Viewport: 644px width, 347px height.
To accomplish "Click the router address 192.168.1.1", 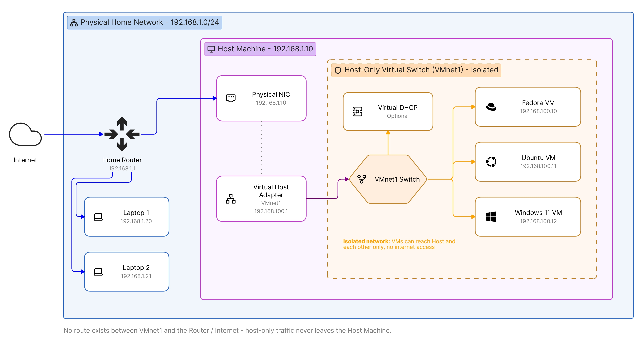I will tap(122, 168).
